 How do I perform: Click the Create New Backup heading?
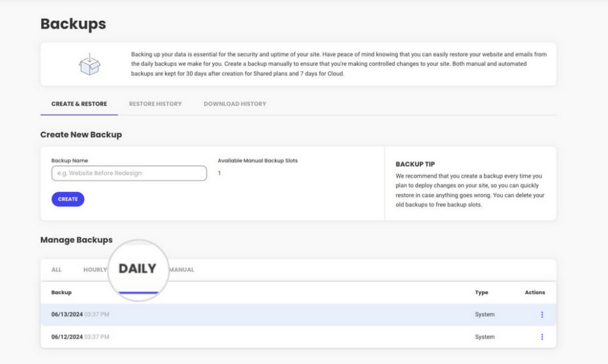pyautogui.click(x=81, y=135)
